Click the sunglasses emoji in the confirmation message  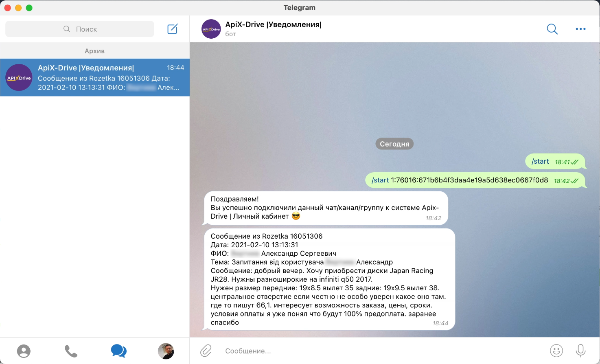[296, 216]
